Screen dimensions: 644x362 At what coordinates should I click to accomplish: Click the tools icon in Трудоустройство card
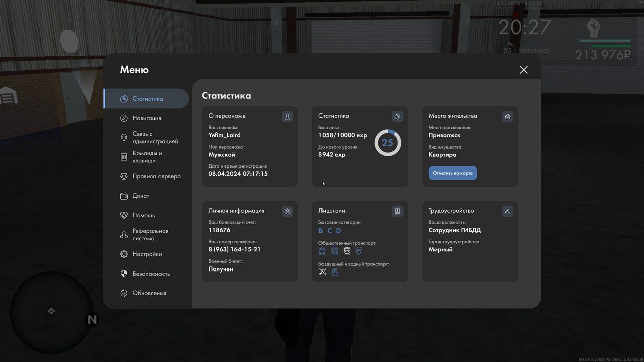[x=508, y=211]
